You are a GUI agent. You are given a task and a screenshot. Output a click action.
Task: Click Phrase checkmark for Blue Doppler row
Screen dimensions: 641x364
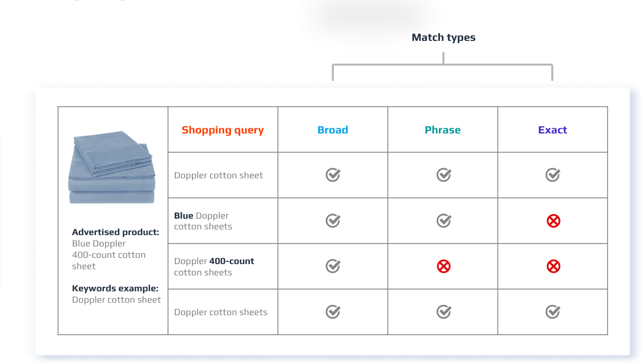coord(443,221)
